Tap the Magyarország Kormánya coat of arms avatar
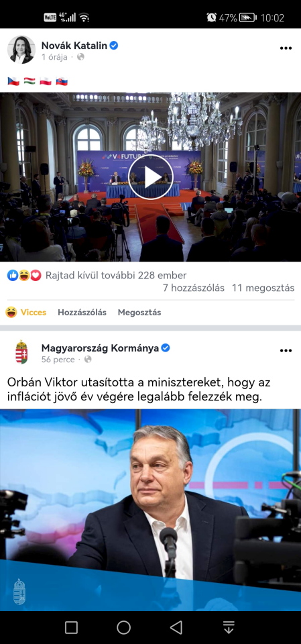Screen dimensions: 301x644 pyautogui.click(x=21, y=352)
